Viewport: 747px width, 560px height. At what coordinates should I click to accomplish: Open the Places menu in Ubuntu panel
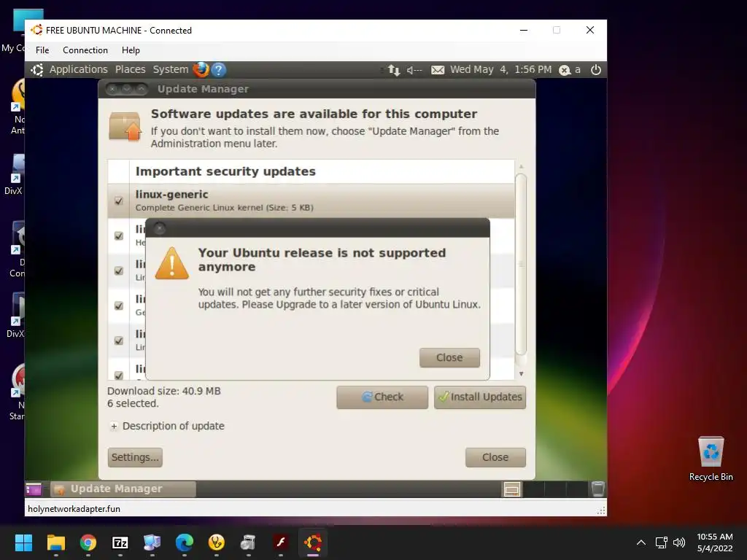tap(130, 69)
